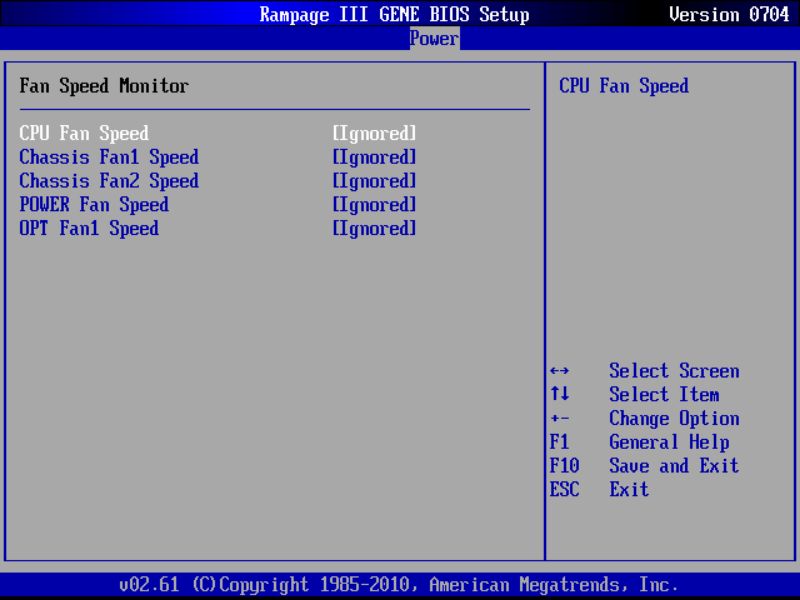Click the left-right arrows key icon
800x600 pixels.
[560, 371]
